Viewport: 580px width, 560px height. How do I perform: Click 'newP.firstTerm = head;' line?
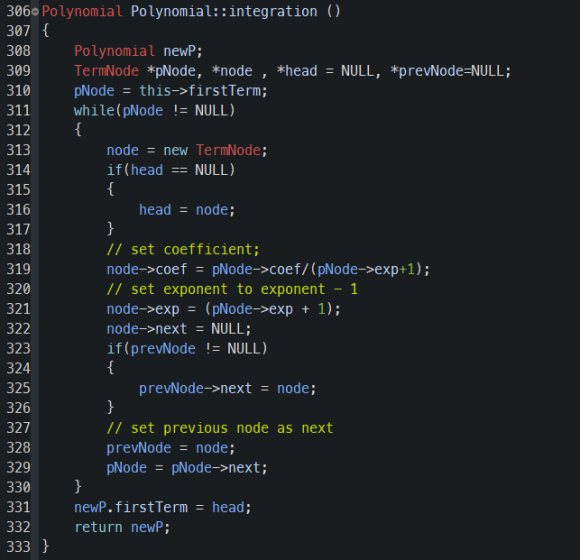coord(163,507)
